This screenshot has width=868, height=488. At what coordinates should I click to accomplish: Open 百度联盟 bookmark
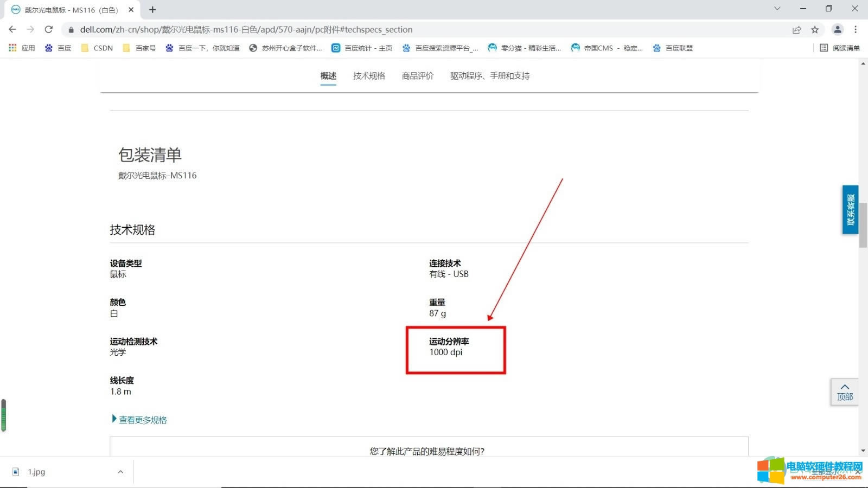673,48
